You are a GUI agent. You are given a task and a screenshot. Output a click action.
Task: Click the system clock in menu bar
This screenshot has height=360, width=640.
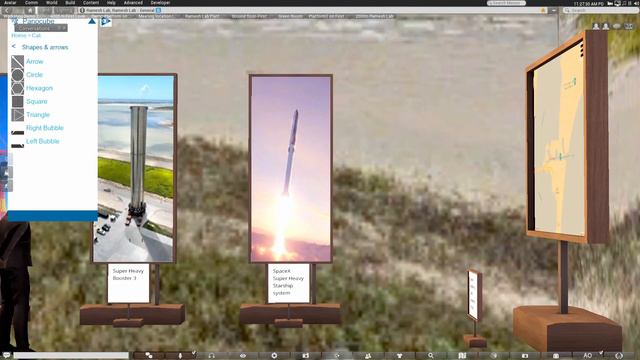[589, 3]
